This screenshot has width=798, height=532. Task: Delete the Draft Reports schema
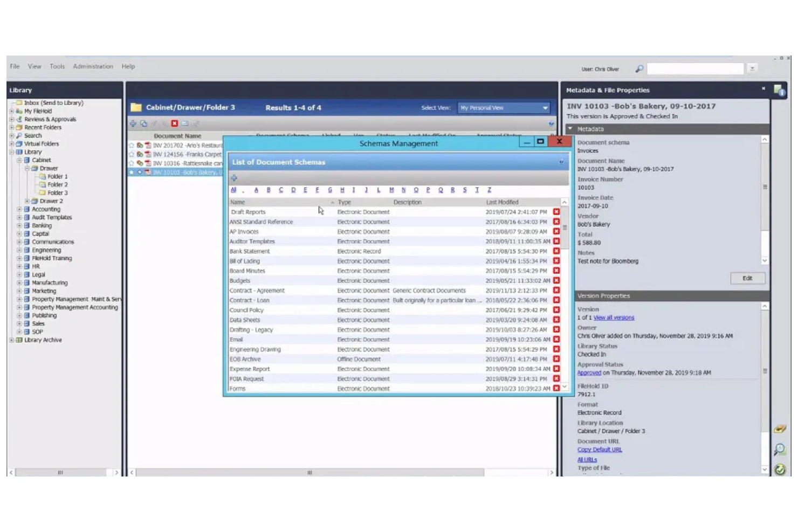pyautogui.click(x=556, y=212)
